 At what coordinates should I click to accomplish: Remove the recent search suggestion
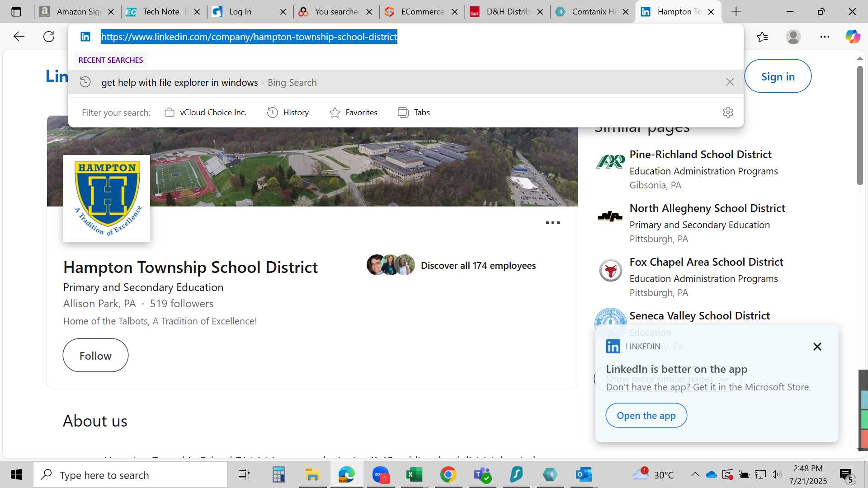point(730,82)
